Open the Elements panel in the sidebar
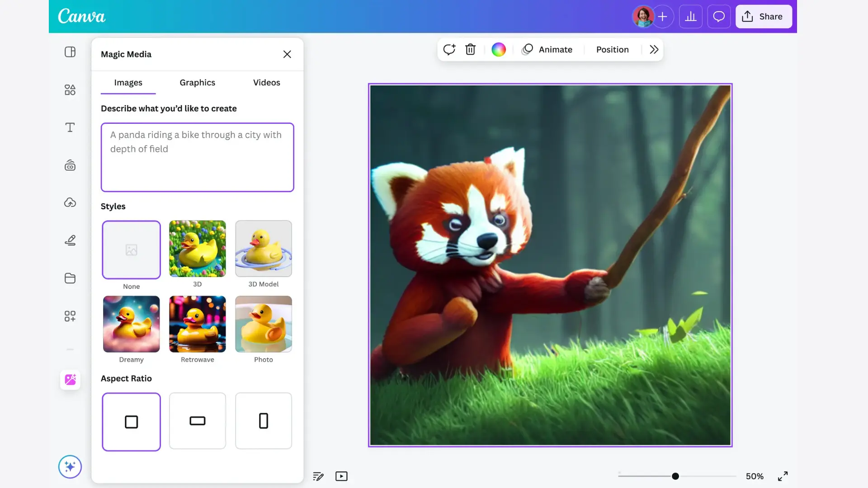This screenshot has height=488, width=868. pos(70,89)
